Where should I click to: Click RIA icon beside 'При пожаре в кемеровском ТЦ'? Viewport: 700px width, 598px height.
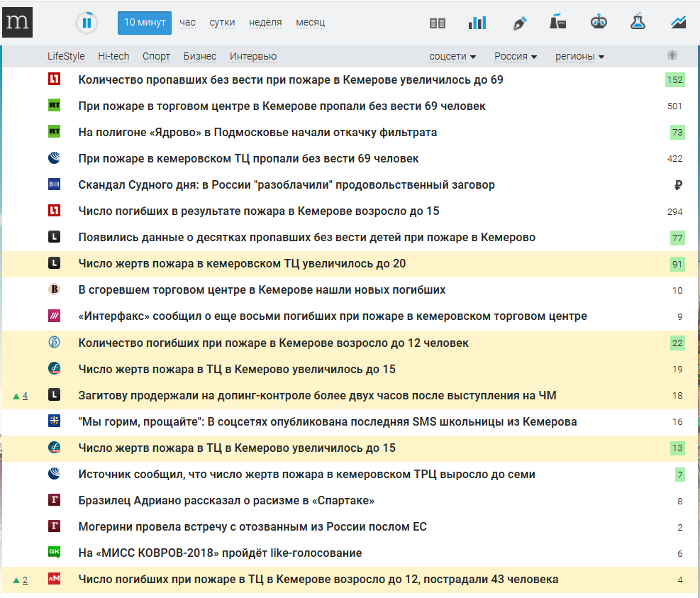click(55, 157)
